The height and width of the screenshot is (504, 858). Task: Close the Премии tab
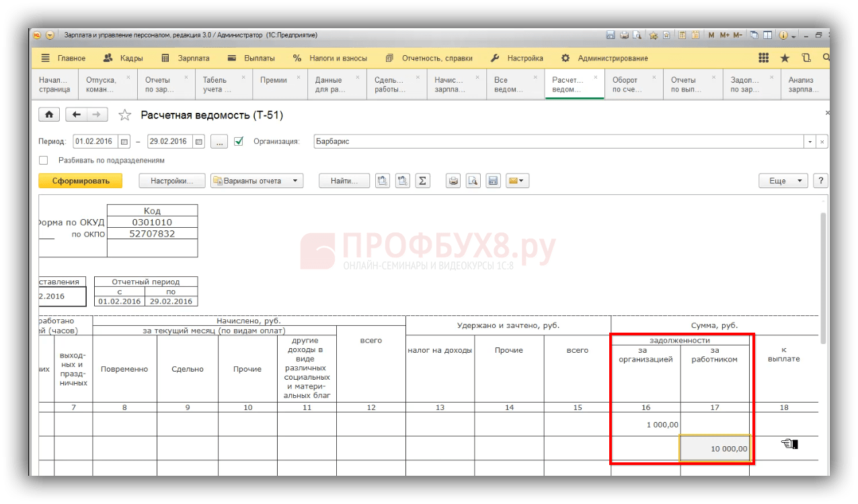click(300, 77)
